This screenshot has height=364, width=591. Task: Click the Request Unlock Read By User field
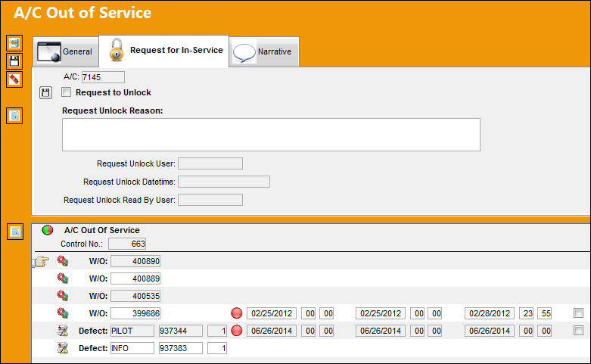pyautogui.click(x=210, y=200)
